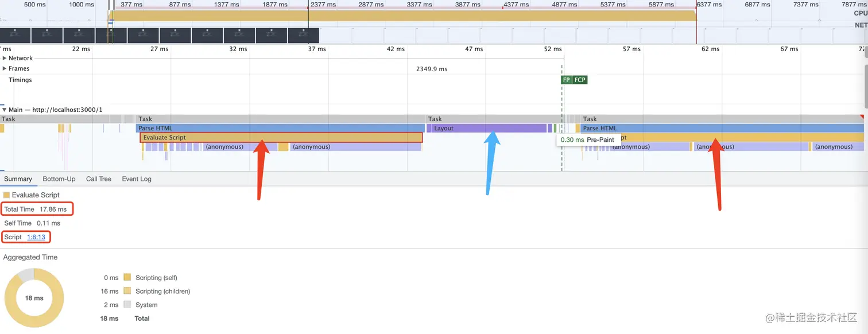Click the 47 ms mark on the timeline ruler

click(x=473, y=49)
